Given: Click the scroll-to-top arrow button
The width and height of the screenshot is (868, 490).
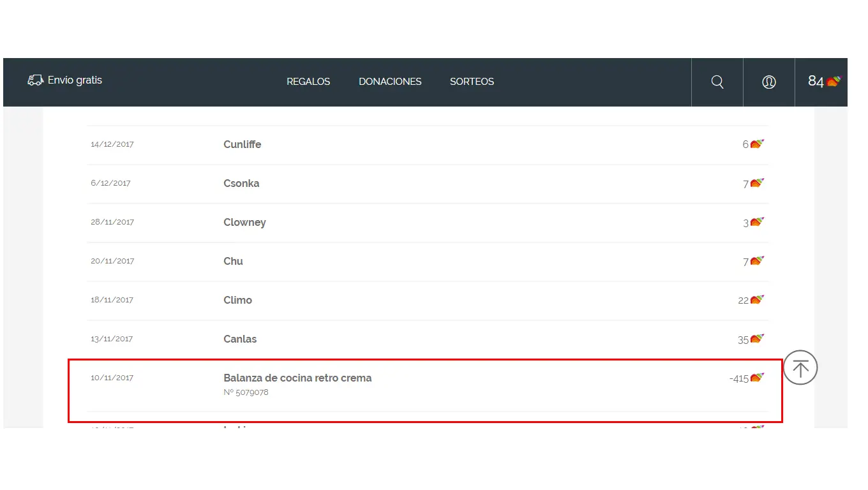Looking at the screenshot, I should pos(800,367).
